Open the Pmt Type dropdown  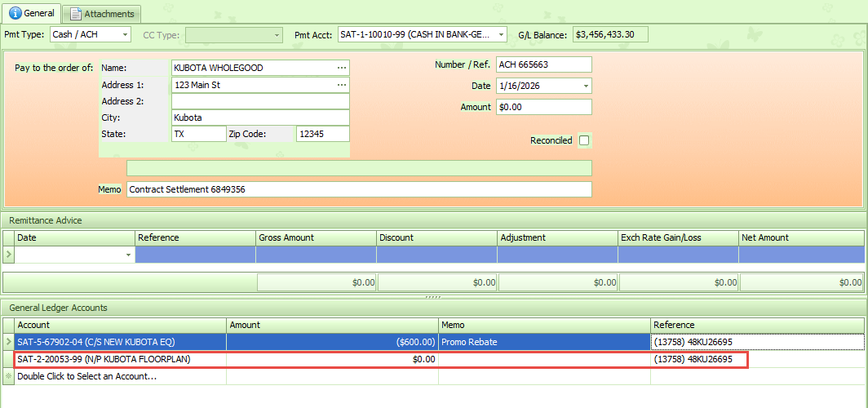click(125, 35)
